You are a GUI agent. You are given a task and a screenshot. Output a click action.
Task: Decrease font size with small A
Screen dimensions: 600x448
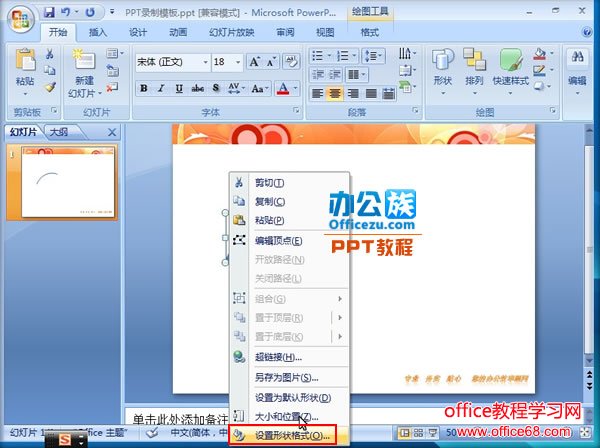271,62
